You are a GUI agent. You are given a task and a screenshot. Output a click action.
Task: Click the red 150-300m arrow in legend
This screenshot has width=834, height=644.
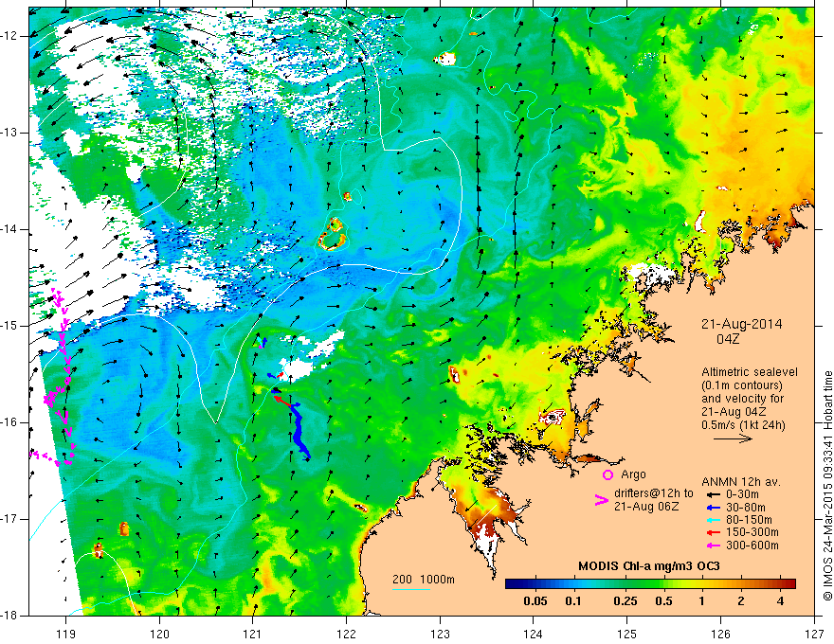tap(713, 532)
